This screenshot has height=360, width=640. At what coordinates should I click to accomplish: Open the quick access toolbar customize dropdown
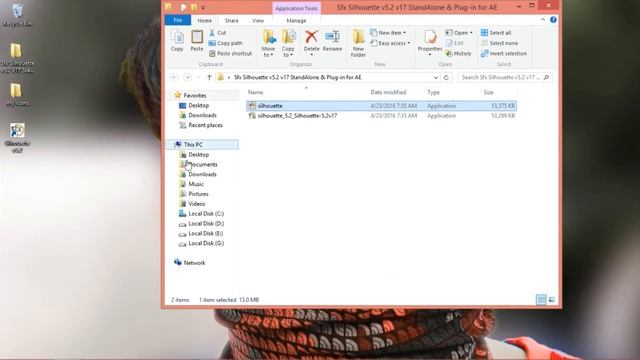coord(203,8)
